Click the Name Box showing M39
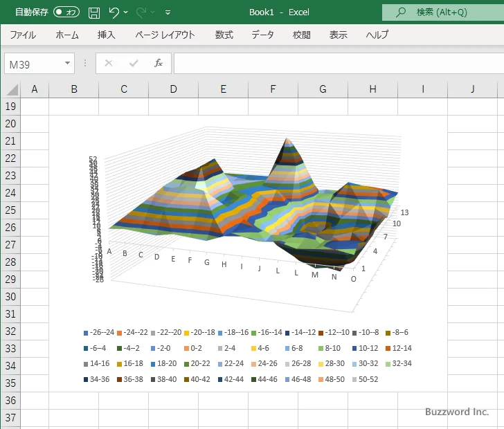Viewport: 504px width, 429px height. click(34, 64)
